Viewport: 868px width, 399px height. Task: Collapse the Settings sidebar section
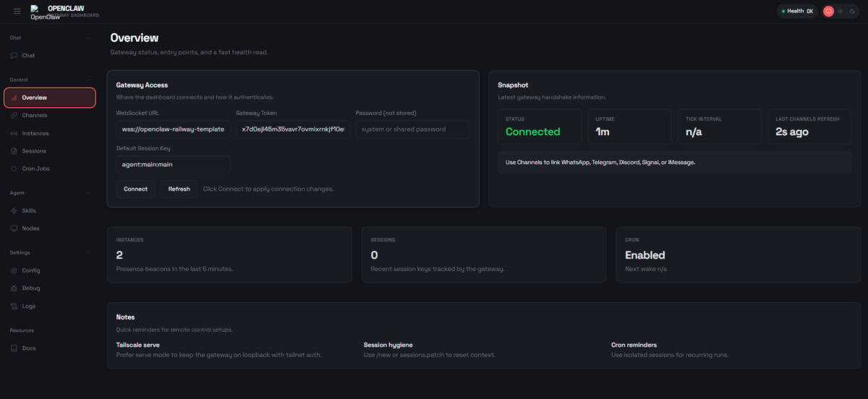coord(88,253)
